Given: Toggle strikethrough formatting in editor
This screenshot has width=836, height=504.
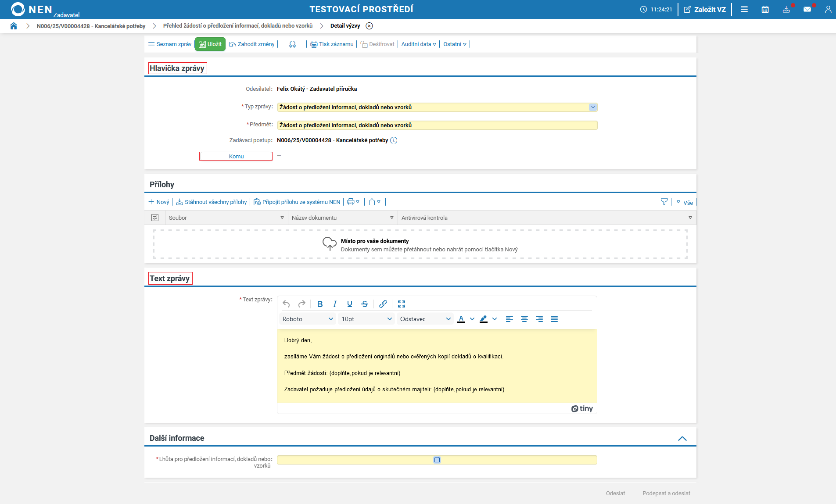Looking at the screenshot, I should tap(365, 304).
